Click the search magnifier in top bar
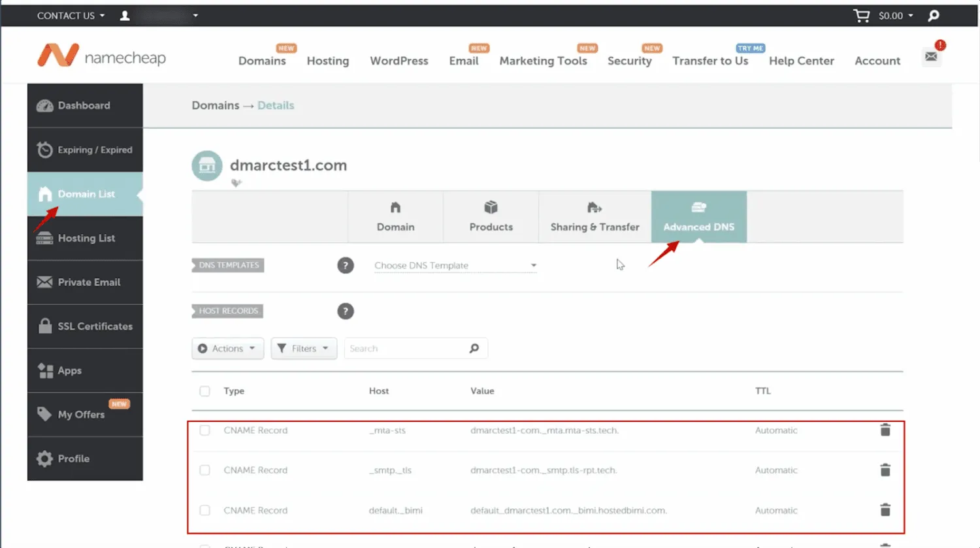The height and width of the screenshot is (548, 980). click(934, 15)
